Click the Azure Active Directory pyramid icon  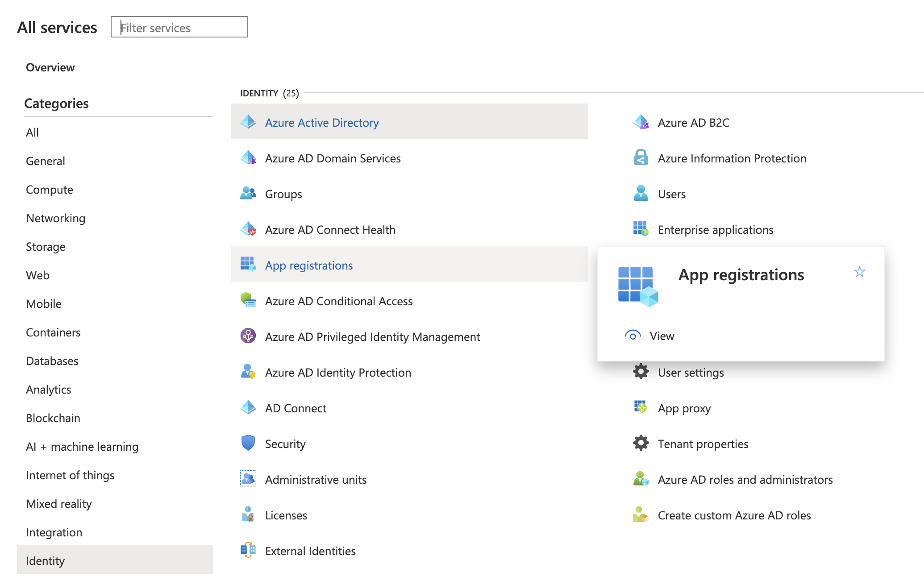pos(248,122)
